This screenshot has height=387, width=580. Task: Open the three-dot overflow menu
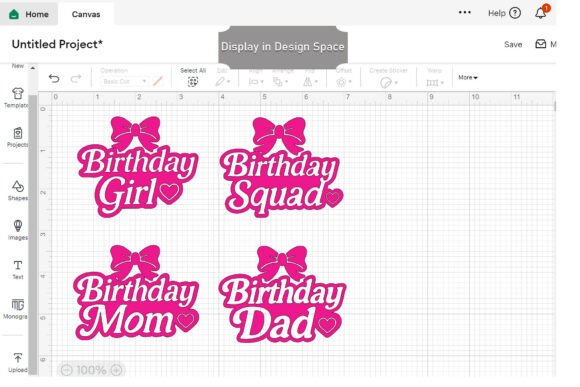pos(465,13)
